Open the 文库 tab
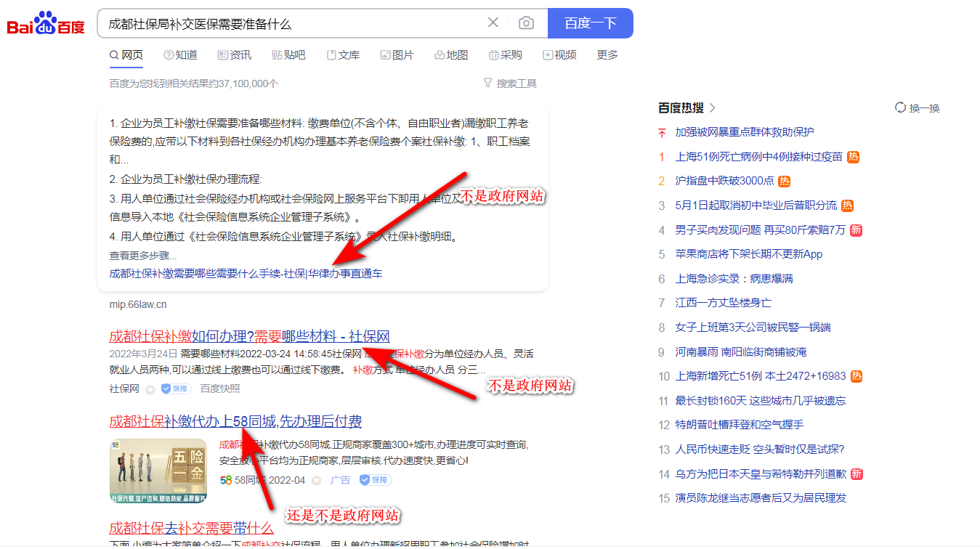The height and width of the screenshot is (549, 980). [343, 55]
